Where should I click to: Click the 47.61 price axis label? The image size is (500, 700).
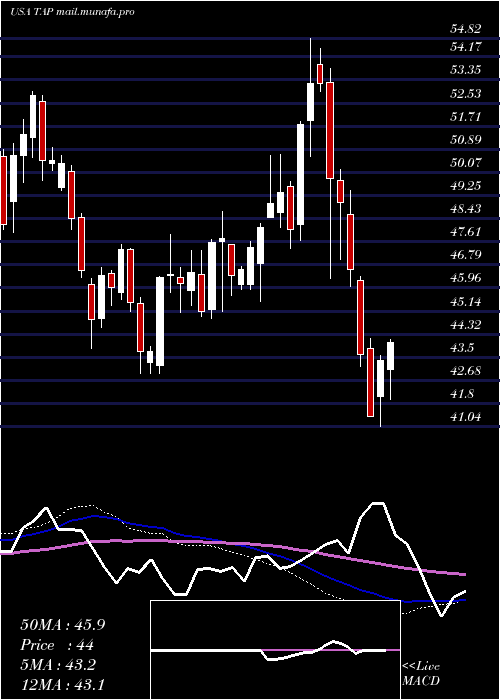[466, 232]
